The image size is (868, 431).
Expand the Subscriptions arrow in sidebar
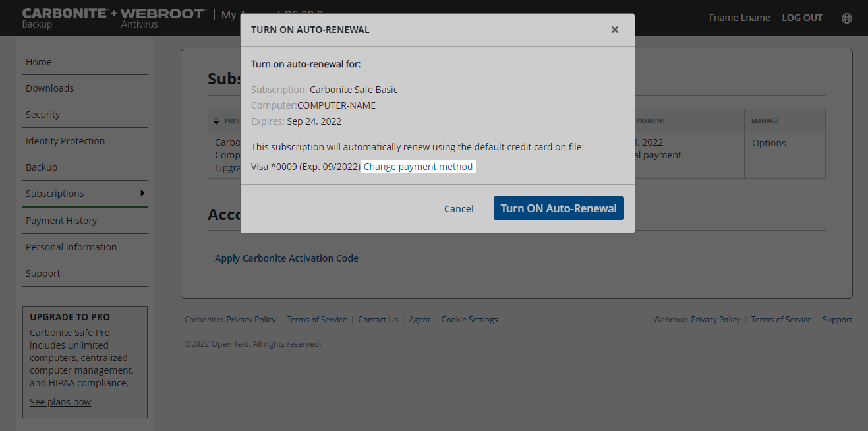pyautogui.click(x=142, y=193)
